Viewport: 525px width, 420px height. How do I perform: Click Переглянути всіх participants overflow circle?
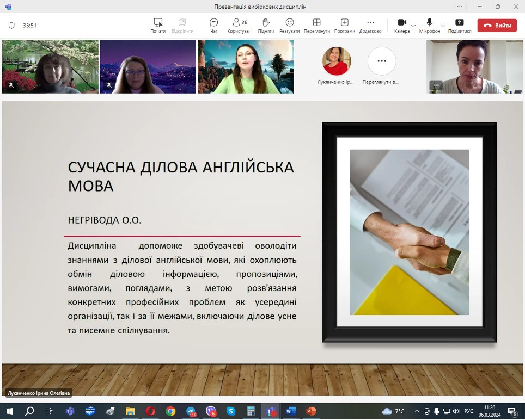382,61
